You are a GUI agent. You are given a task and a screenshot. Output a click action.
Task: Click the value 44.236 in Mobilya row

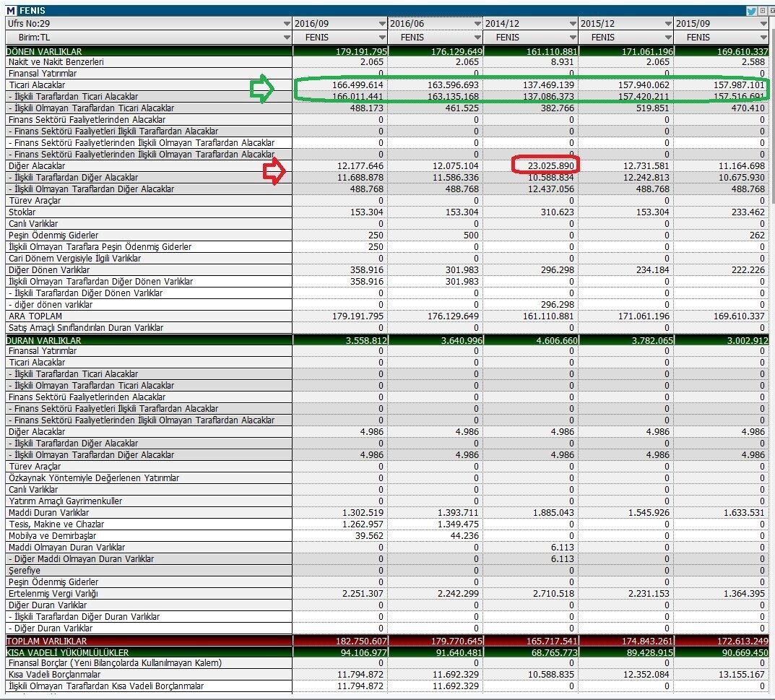(x=464, y=536)
